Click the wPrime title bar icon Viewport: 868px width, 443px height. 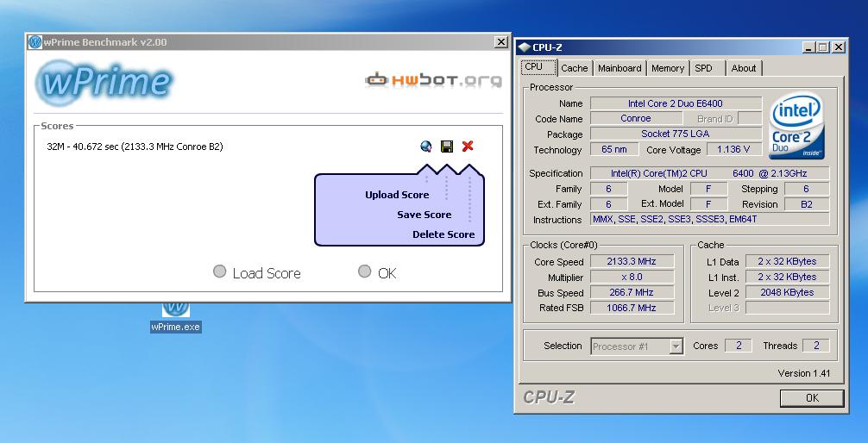pos(35,42)
